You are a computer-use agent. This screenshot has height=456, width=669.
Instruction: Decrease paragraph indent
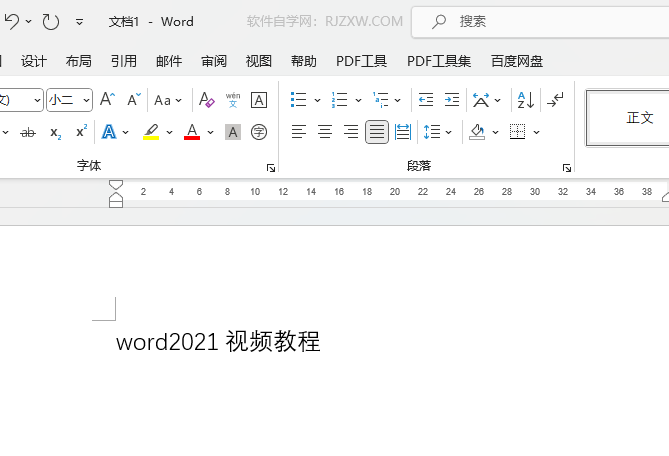point(426,100)
